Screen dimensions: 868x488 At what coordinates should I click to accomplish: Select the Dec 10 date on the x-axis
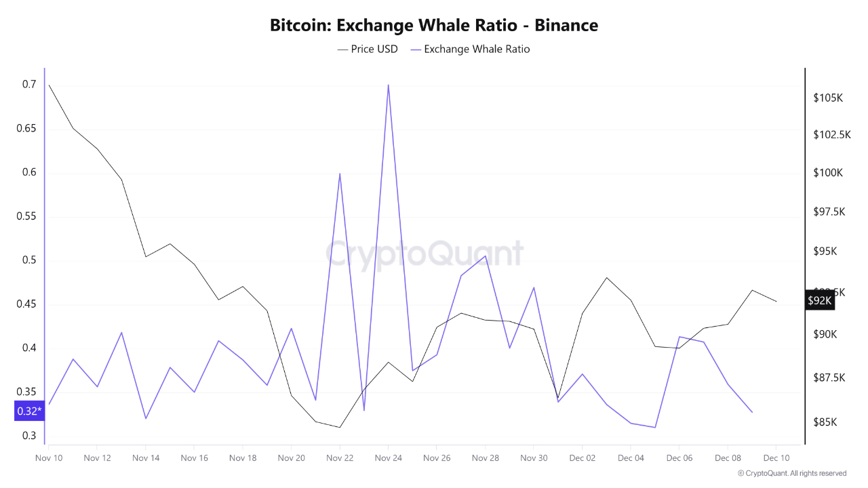(776, 458)
